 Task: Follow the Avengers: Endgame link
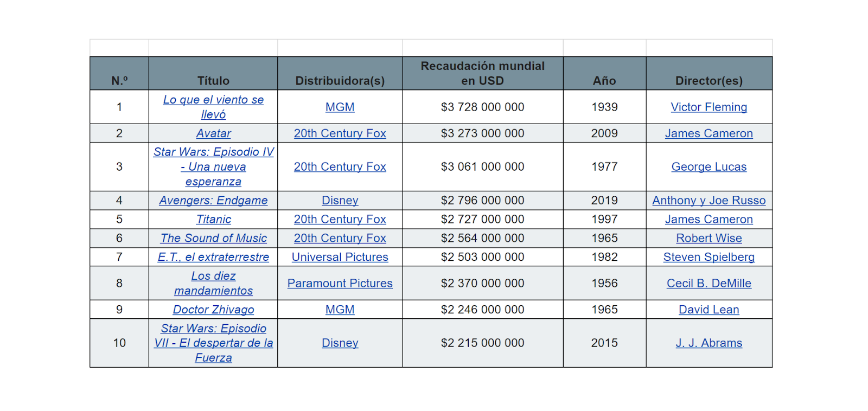coord(213,201)
